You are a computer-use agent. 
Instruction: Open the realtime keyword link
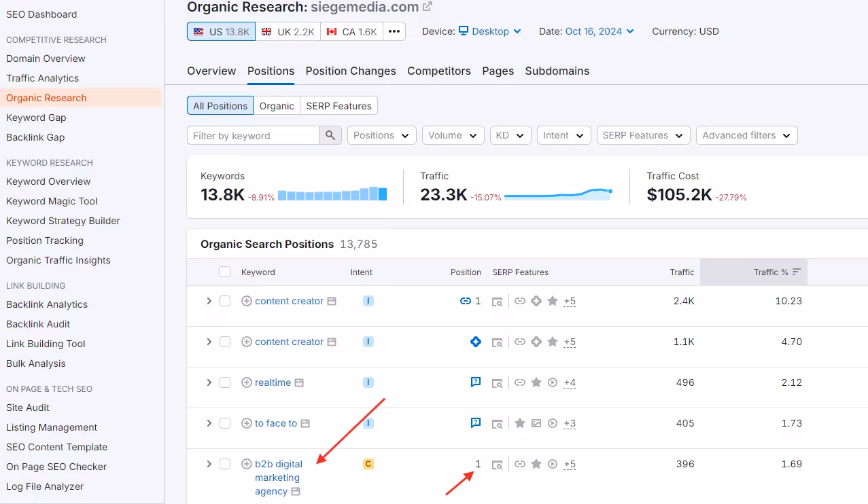[273, 382]
